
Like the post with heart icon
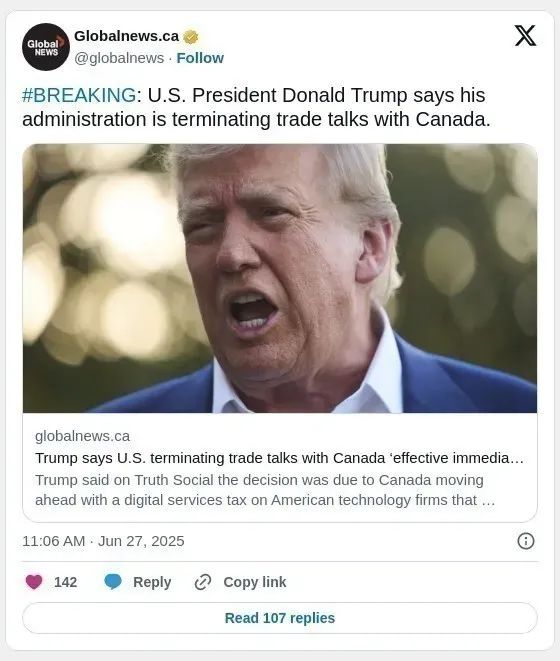[34, 582]
